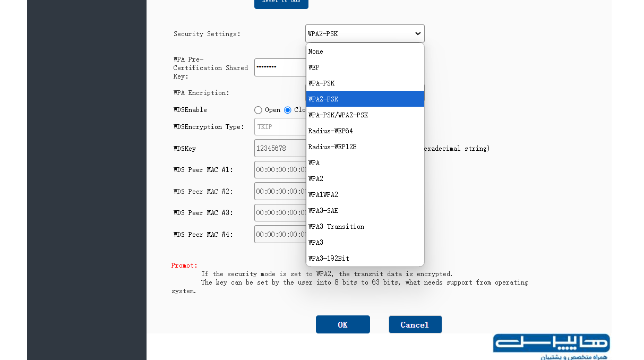Screen dimensions: 644x360
Task: Click the WDSKey input field
Action: point(280,148)
